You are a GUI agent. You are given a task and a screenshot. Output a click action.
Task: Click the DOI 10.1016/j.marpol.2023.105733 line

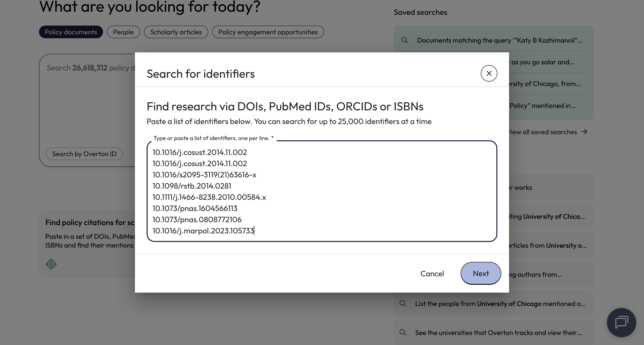click(x=203, y=231)
